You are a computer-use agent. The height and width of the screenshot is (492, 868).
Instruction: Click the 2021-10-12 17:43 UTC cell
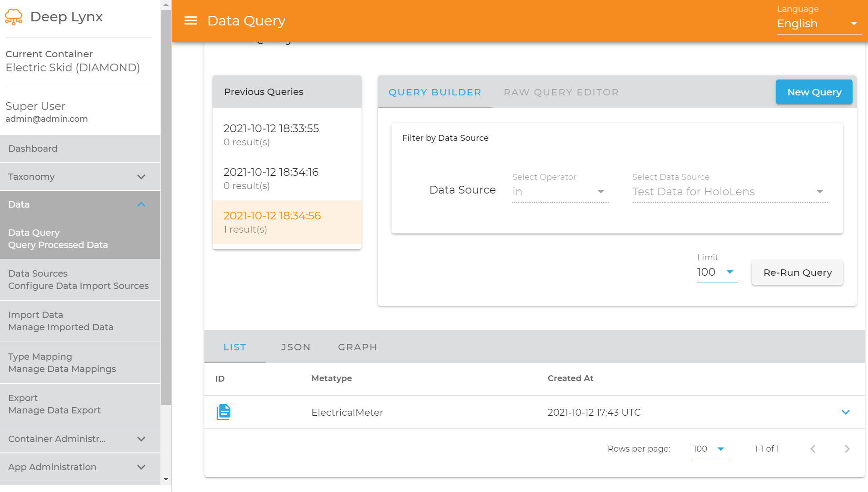click(x=594, y=412)
